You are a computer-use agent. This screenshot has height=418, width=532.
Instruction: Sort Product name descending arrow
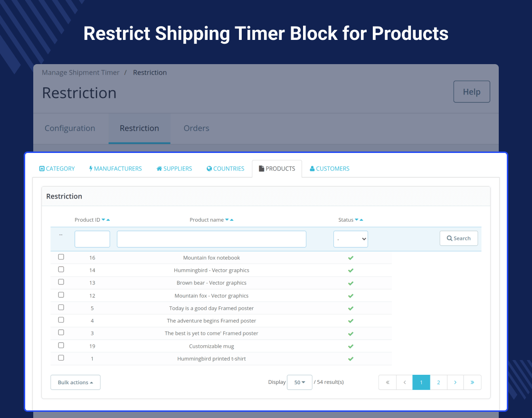click(227, 220)
